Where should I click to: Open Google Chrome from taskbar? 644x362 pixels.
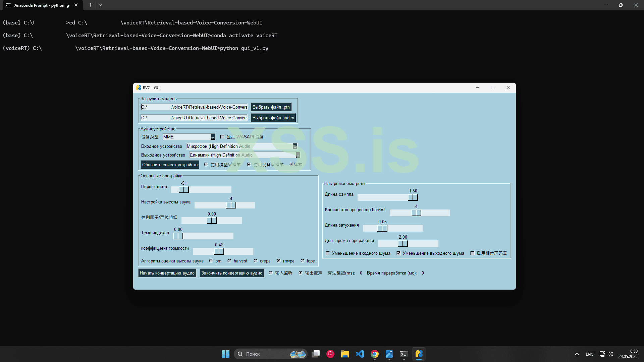click(x=375, y=354)
